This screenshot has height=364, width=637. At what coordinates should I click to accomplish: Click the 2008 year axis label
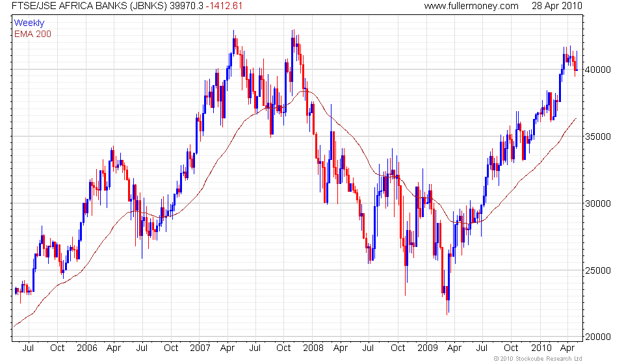313,348
